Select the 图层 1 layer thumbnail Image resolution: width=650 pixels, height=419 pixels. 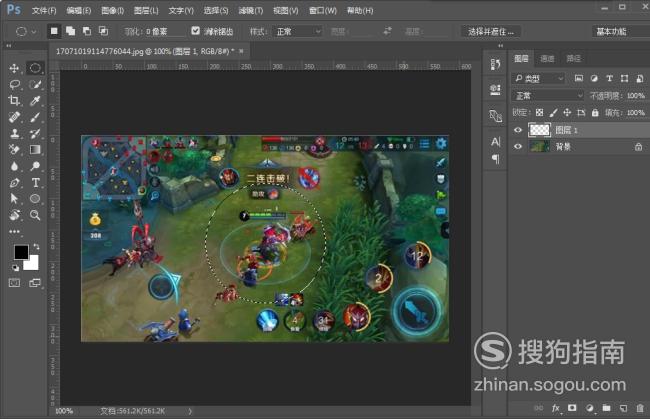539,130
